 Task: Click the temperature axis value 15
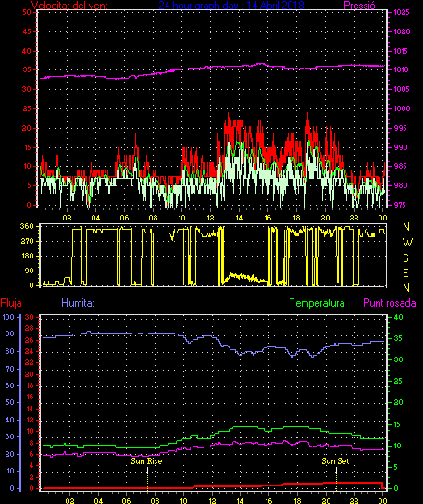click(x=398, y=424)
